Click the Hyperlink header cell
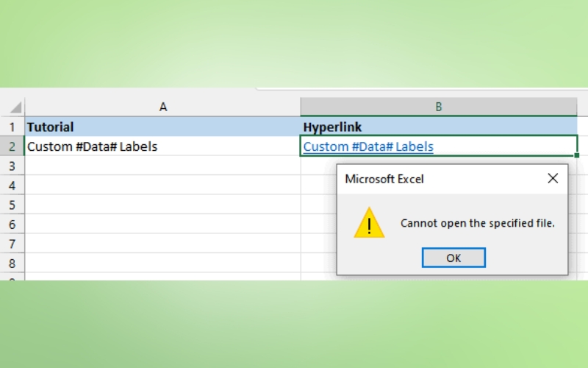This screenshot has height=368, width=588. (x=438, y=127)
